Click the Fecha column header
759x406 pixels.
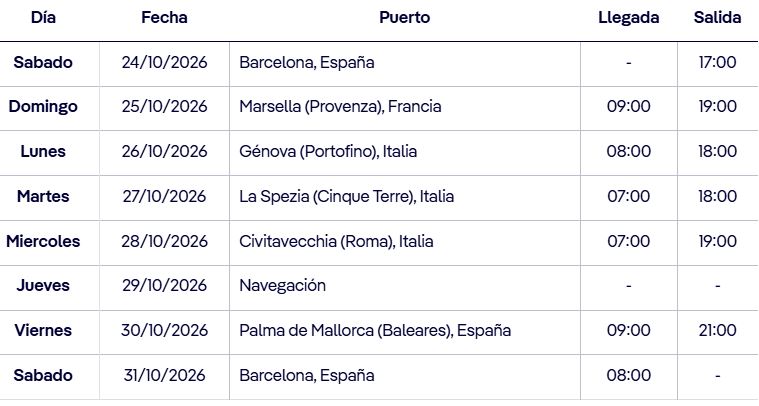pyautogui.click(x=164, y=18)
